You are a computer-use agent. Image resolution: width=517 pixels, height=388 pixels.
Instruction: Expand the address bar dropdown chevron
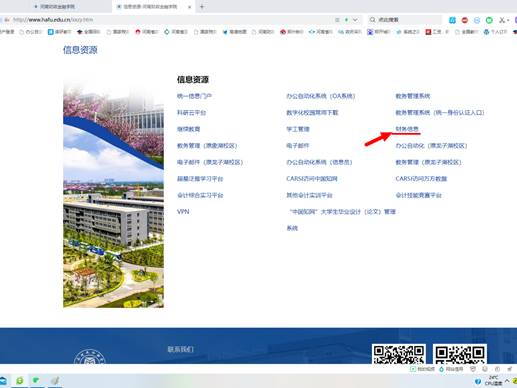click(x=355, y=20)
